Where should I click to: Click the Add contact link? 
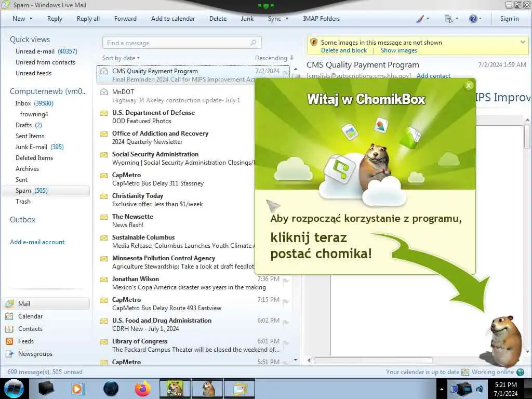(433, 76)
